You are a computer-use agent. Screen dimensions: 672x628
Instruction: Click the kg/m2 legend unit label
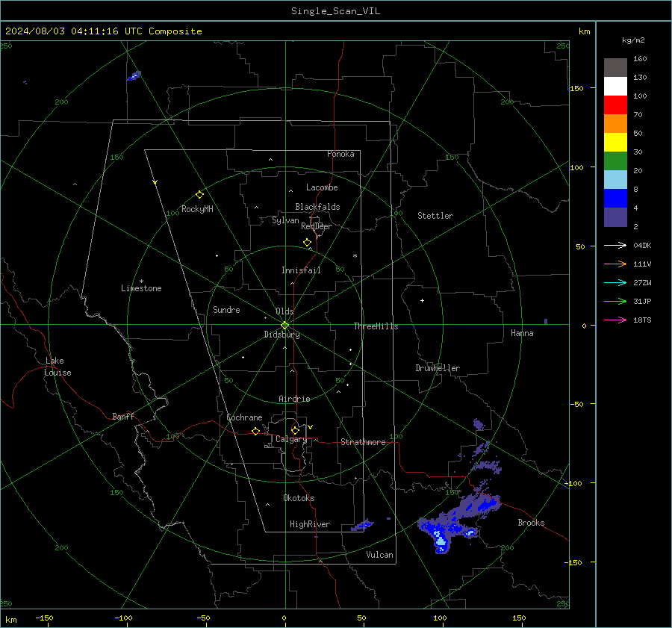point(633,40)
